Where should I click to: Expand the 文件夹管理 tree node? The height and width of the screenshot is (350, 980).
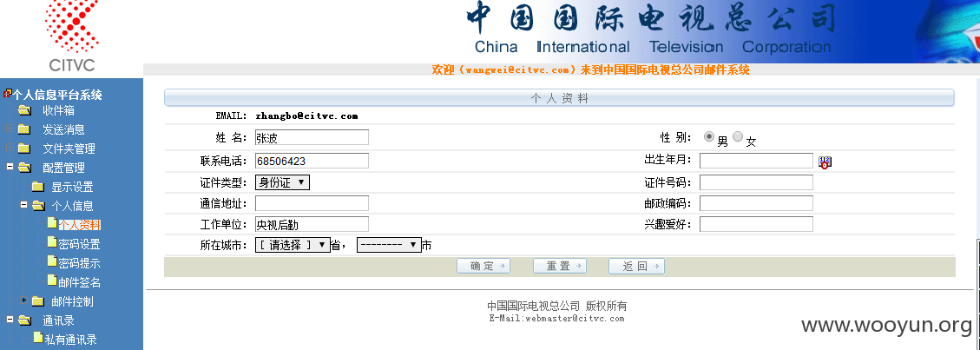click(10, 149)
